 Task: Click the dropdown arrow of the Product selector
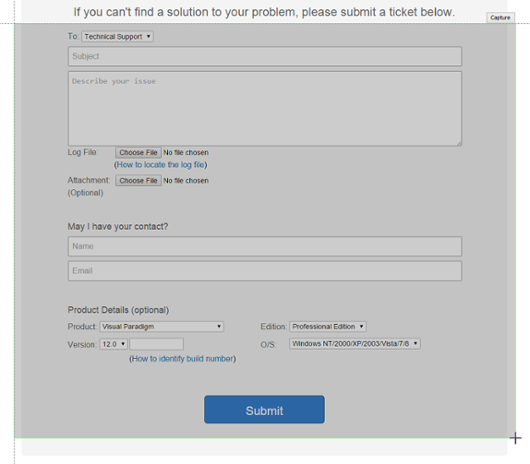pyautogui.click(x=219, y=326)
